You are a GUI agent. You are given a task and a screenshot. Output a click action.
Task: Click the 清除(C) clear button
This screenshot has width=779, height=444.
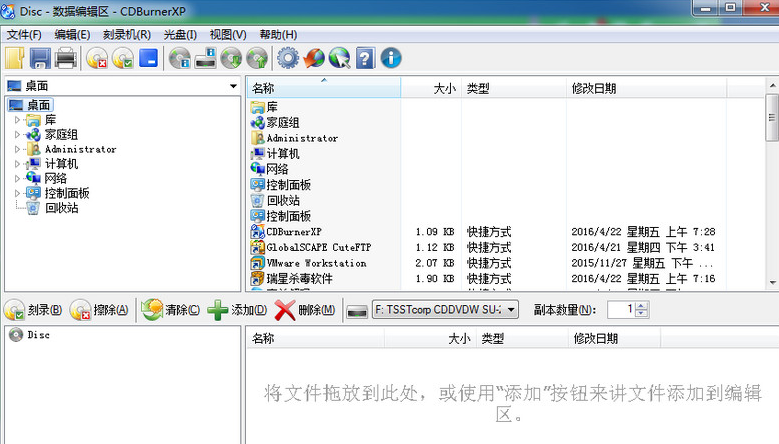pyautogui.click(x=170, y=310)
